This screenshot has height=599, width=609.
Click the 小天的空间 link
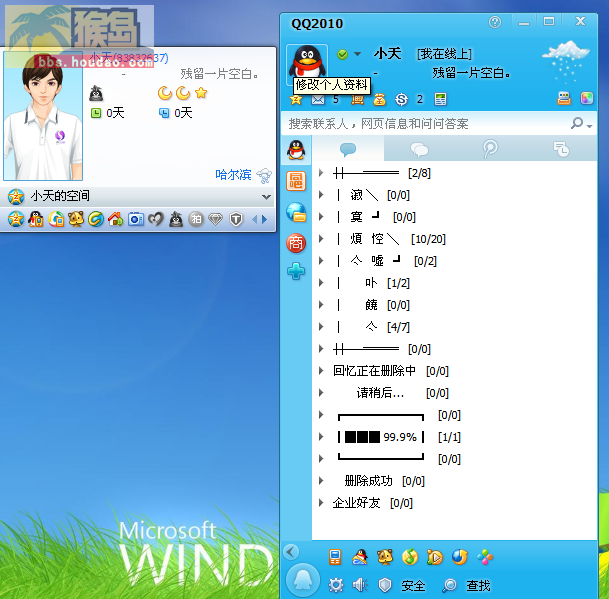click(x=60, y=196)
